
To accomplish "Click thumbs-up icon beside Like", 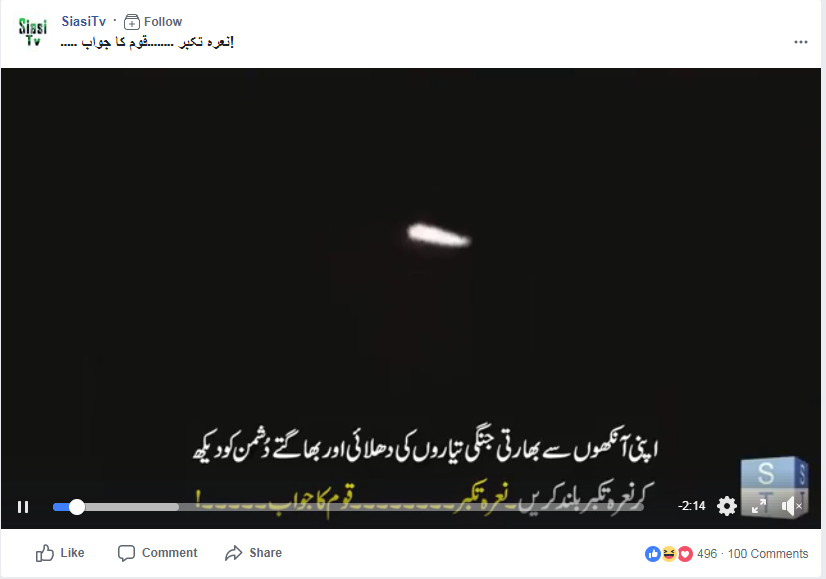I will click(x=45, y=553).
